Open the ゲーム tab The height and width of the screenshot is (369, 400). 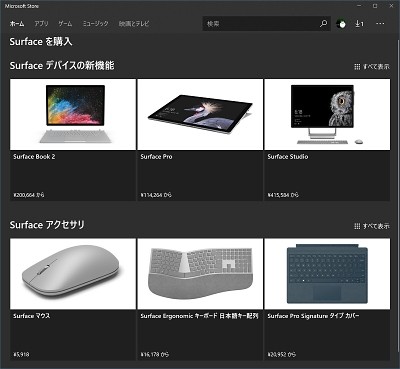(65, 24)
